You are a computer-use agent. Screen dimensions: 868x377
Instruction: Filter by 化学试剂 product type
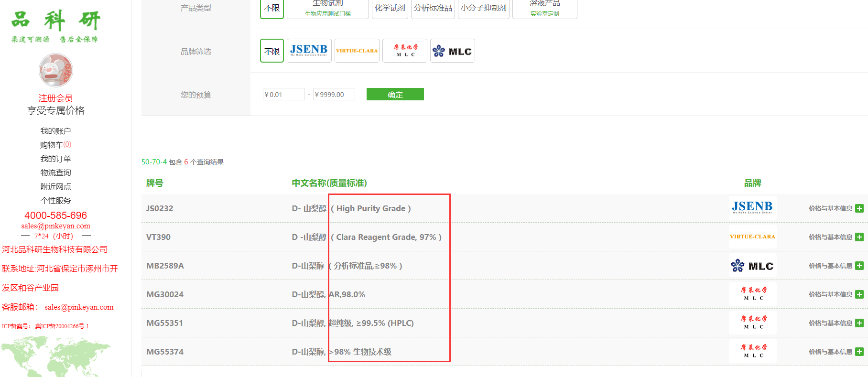pos(390,8)
